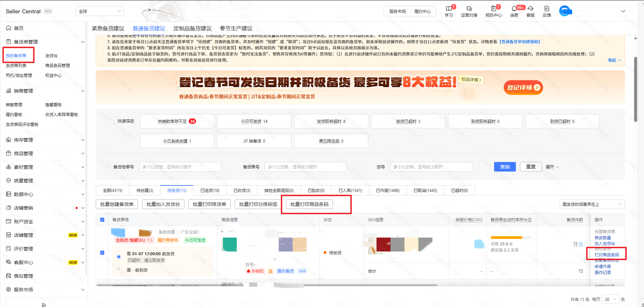Click the blue account avatar icon
644x307 pixels.
point(565,11)
